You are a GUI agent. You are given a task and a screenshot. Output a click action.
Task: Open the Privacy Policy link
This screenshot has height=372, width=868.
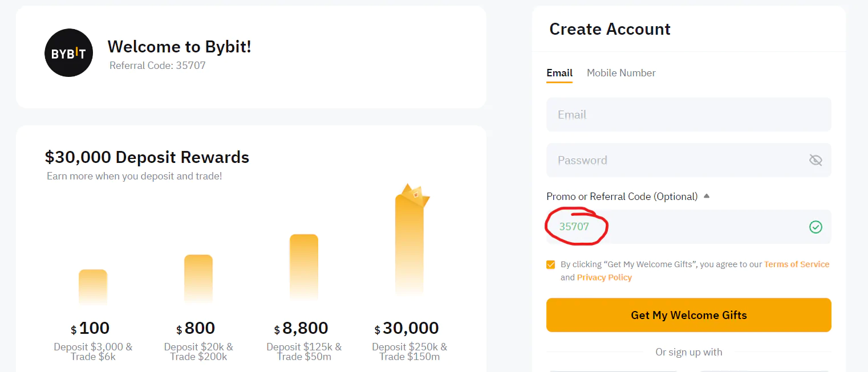pyautogui.click(x=605, y=277)
